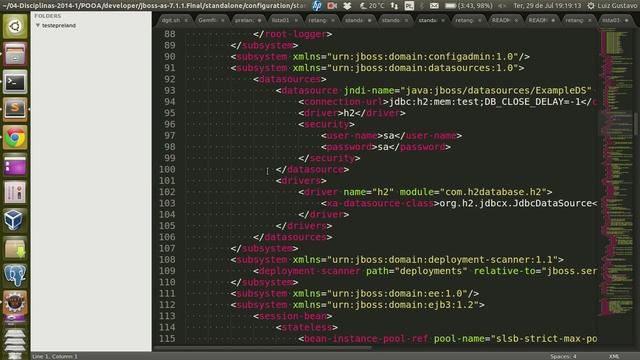
Task: Click the Sublime Text dock icon
Action: coord(15,109)
